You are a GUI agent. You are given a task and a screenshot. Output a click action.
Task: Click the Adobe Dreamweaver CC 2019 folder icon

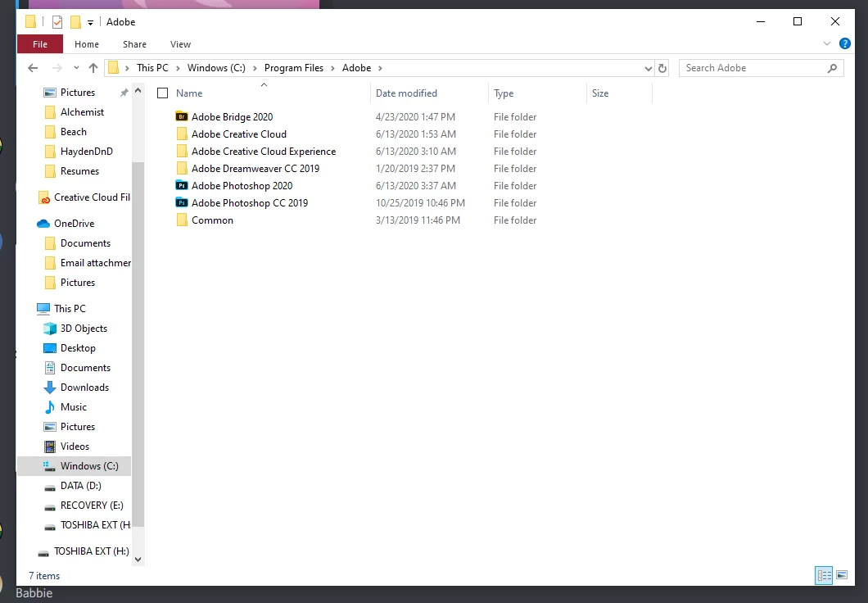[182, 168]
